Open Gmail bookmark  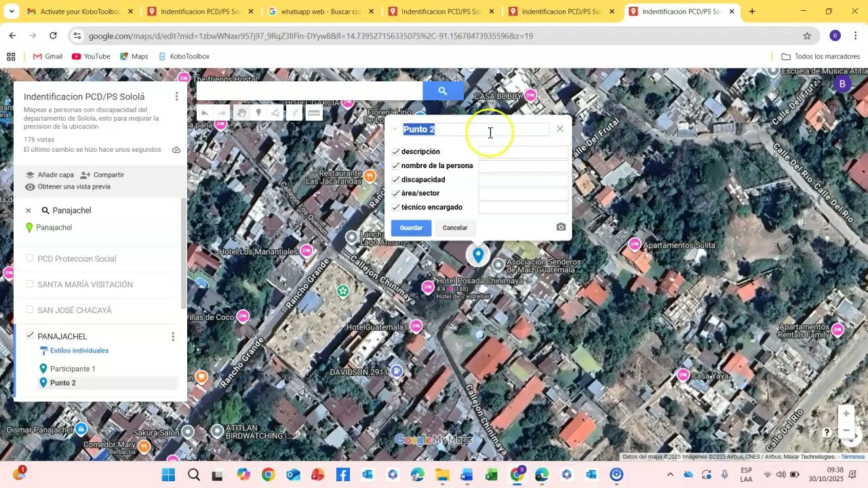(47, 56)
